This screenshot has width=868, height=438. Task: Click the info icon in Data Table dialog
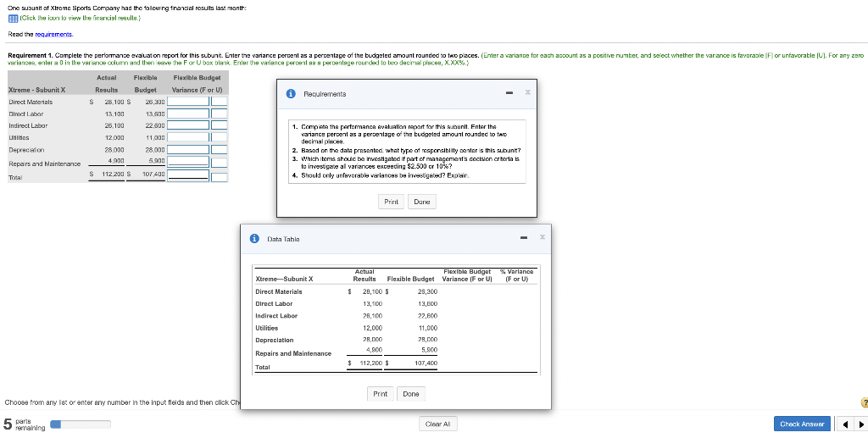pos(254,239)
